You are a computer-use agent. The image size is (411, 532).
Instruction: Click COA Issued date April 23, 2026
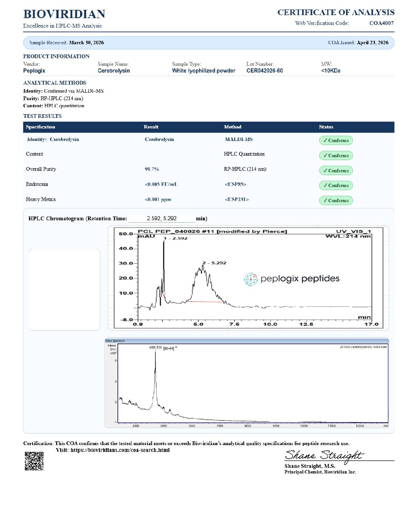372,43
